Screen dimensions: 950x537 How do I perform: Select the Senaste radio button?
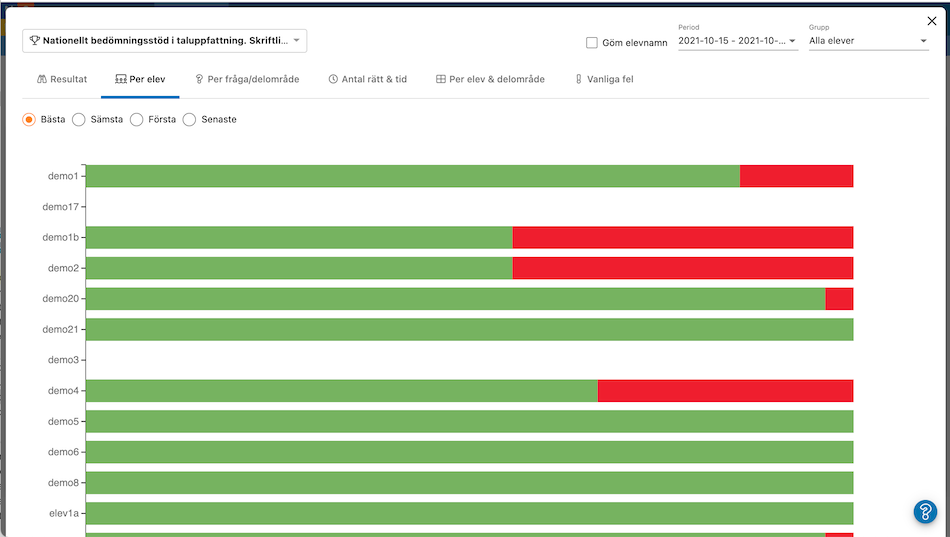click(x=189, y=119)
